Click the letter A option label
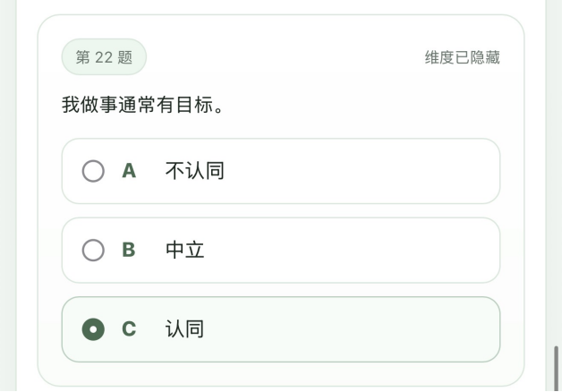Image resolution: width=562 pixels, height=392 pixels. (x=129, y=171)
